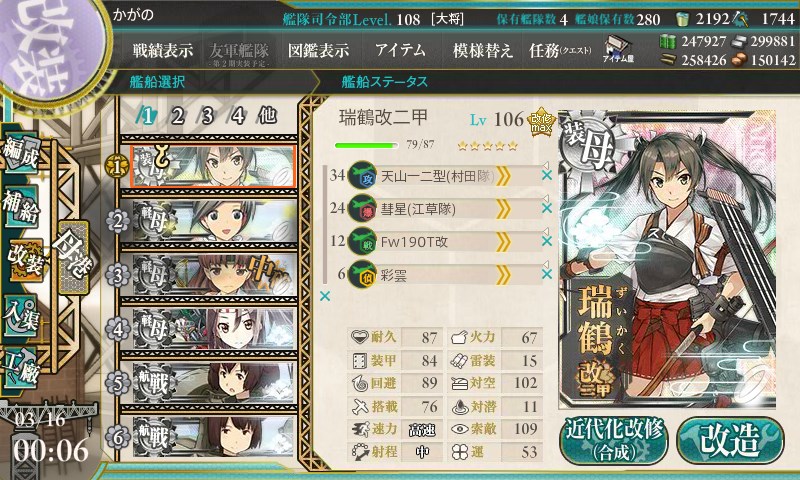The height and width of the screenshot is (480, 800).
Task: Open the 入渠 docking side icon
Action: click(x=21, y=315)
